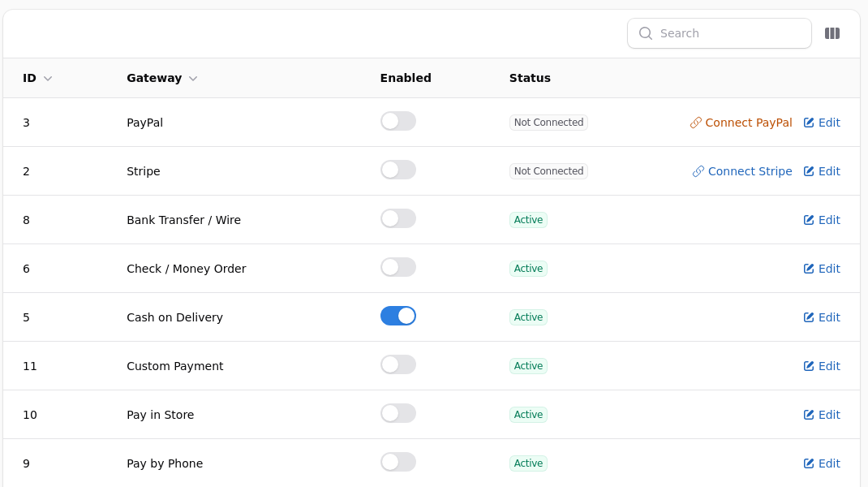Open the column visibility toggle icon
This screenshot has width=868, height=487.
832,33
